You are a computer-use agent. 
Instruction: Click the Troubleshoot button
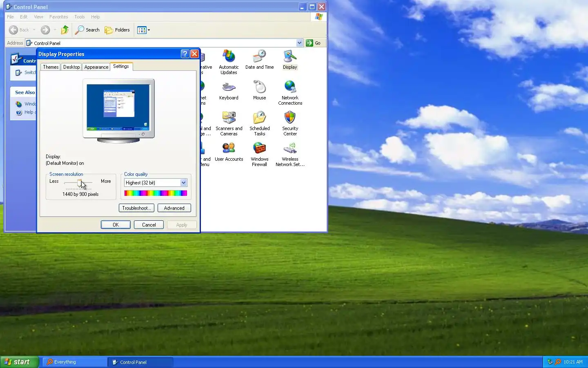pyautogui.click(x=136, y=208)
